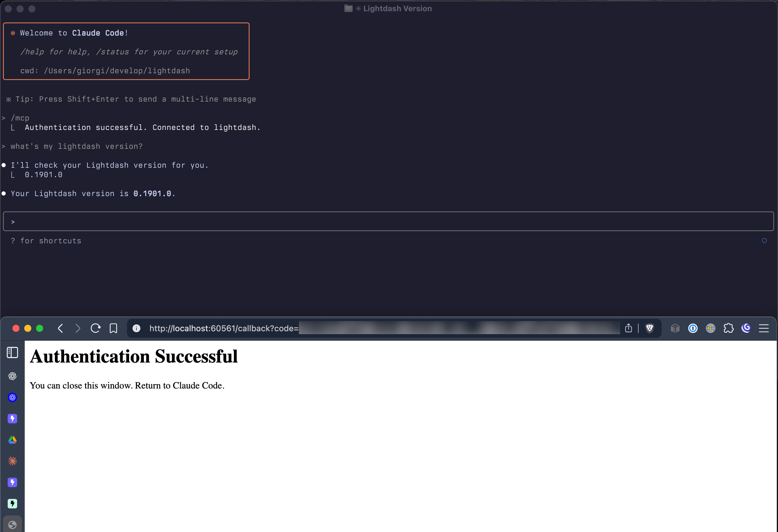Open the site info icon in address bar
778x532 pixels.
tap(136, 328)
